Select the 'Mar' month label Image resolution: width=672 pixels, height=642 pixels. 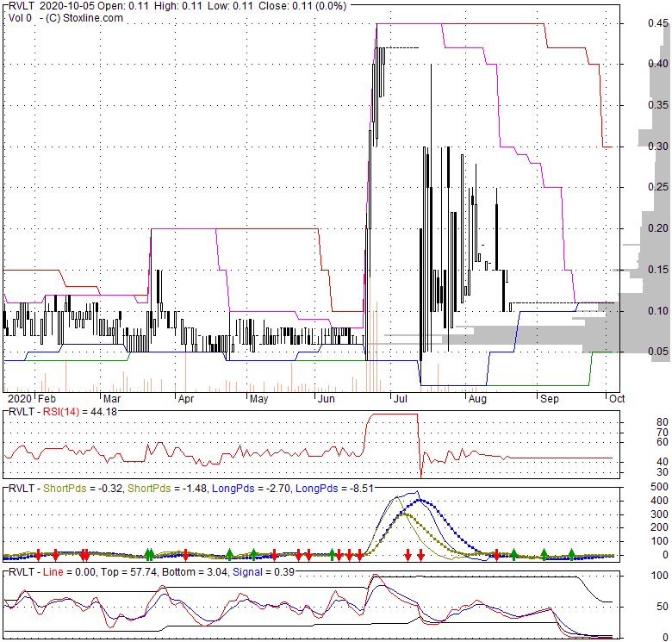pos(112,399)
